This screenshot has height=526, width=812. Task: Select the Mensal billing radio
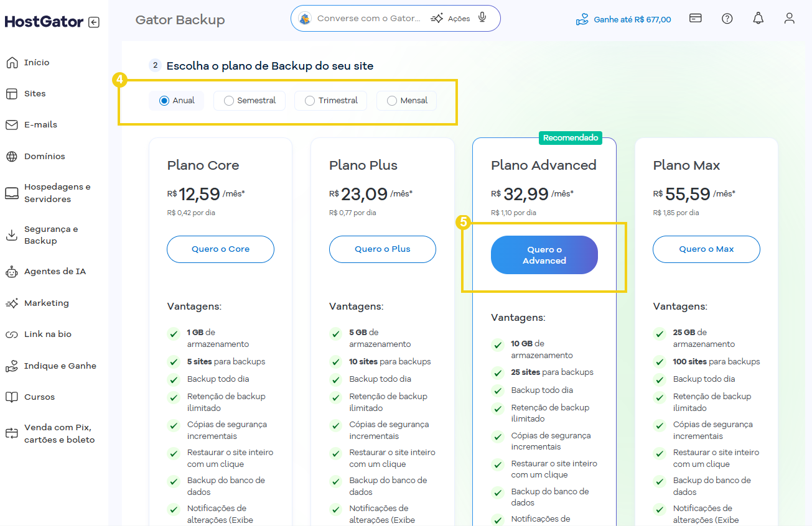392,101
